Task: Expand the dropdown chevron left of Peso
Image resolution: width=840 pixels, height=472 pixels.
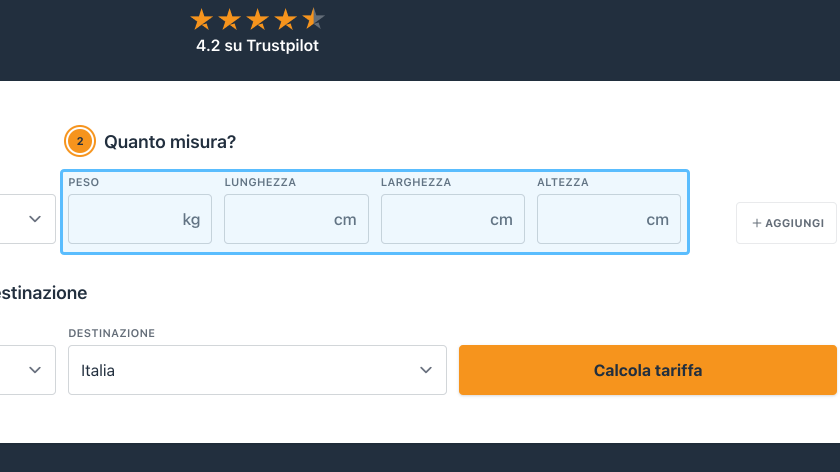Action: pyautogui.click(x=35, y=219)
